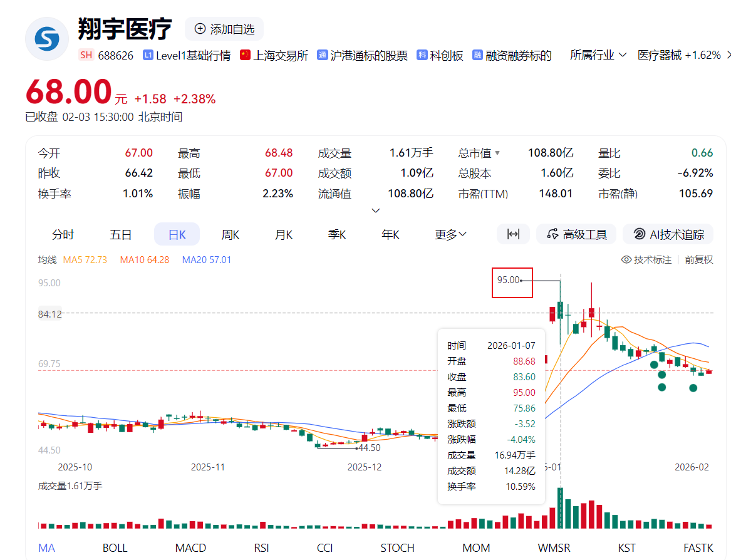Select the KST indicator tab

coord(626,548)
